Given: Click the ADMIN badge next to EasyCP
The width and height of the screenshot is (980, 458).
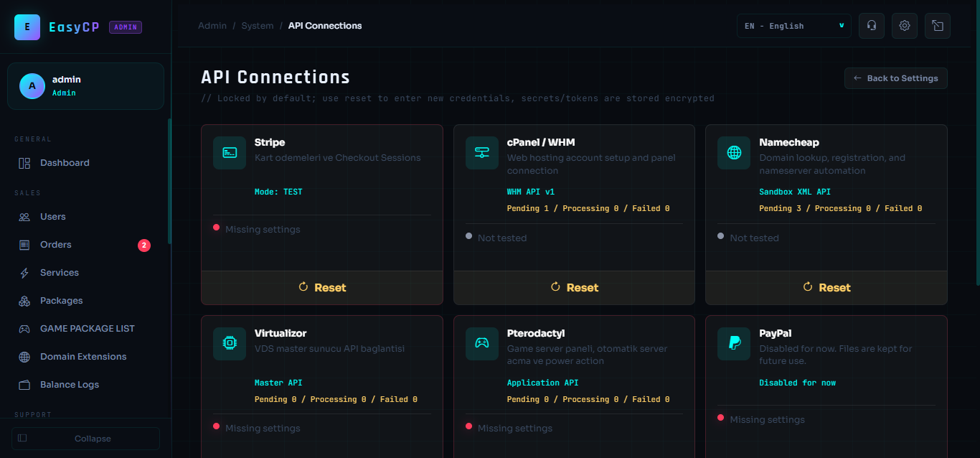Looking at the screenshot, I should pos(126,27).
